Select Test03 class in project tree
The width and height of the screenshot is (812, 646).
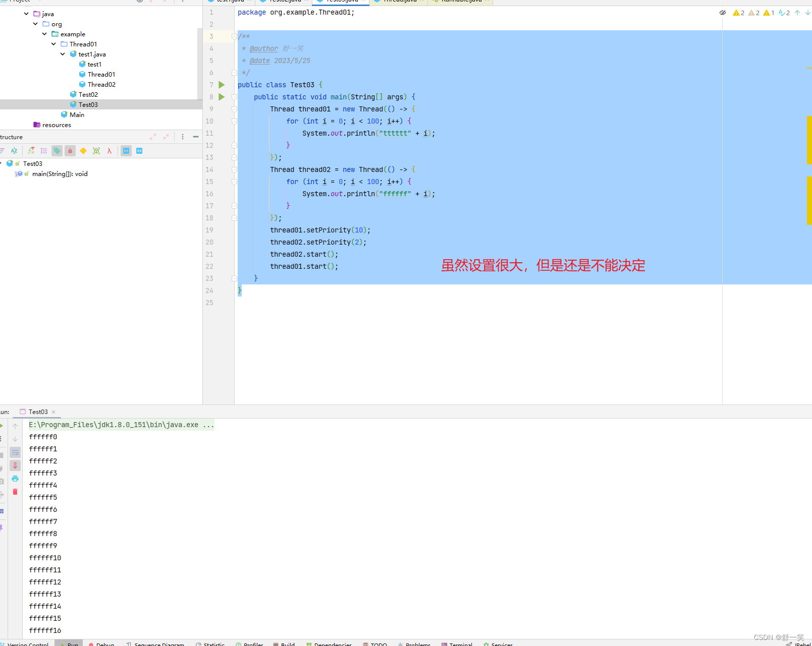[x=88, y=104]
